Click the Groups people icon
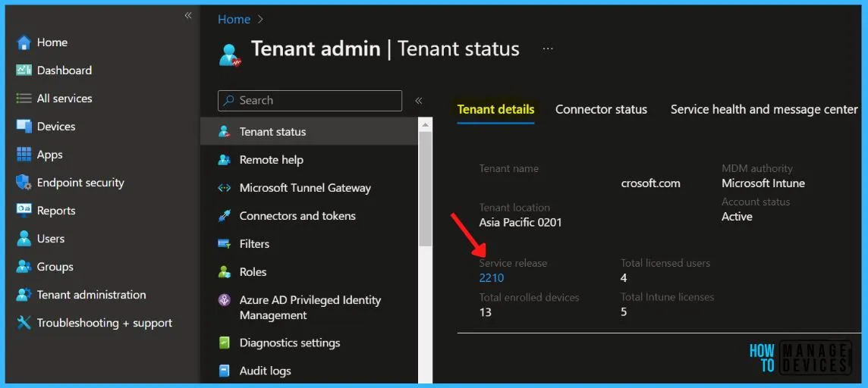 [x=24, y=267]
